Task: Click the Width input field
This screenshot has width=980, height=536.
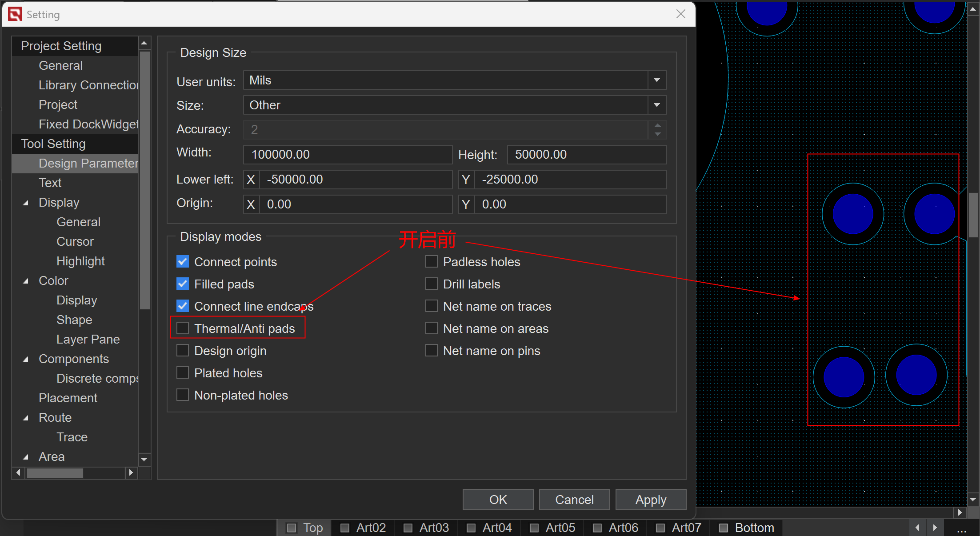Action: coord(348,155)
